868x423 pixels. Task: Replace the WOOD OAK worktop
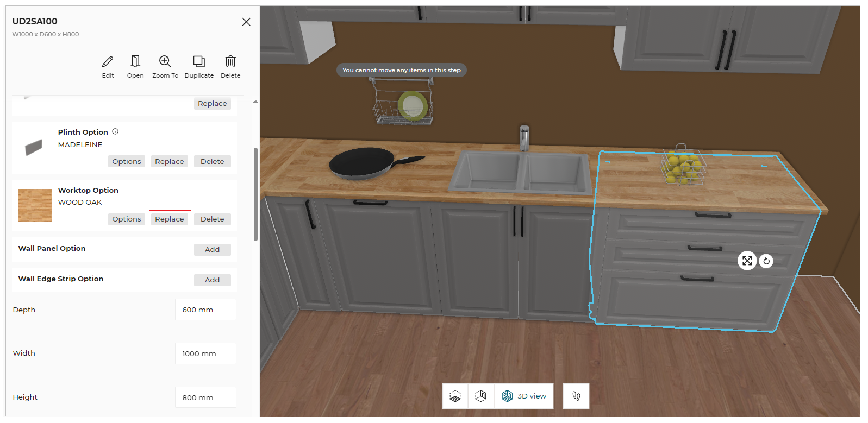pos(170,219)
